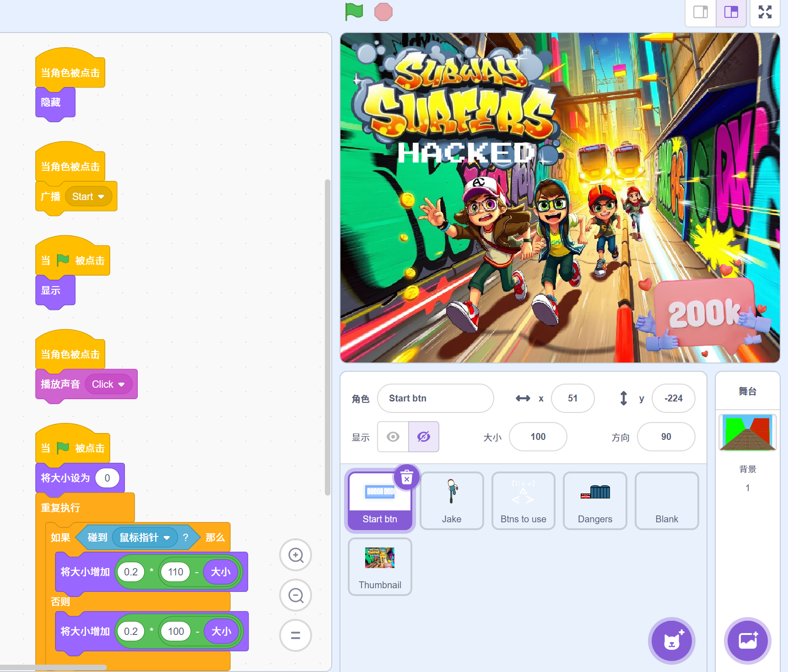This screenshot has width=788, height=672.
Task: Hide the sprite with the crossed-eye toggle
Action: click(x=424, y=437)
